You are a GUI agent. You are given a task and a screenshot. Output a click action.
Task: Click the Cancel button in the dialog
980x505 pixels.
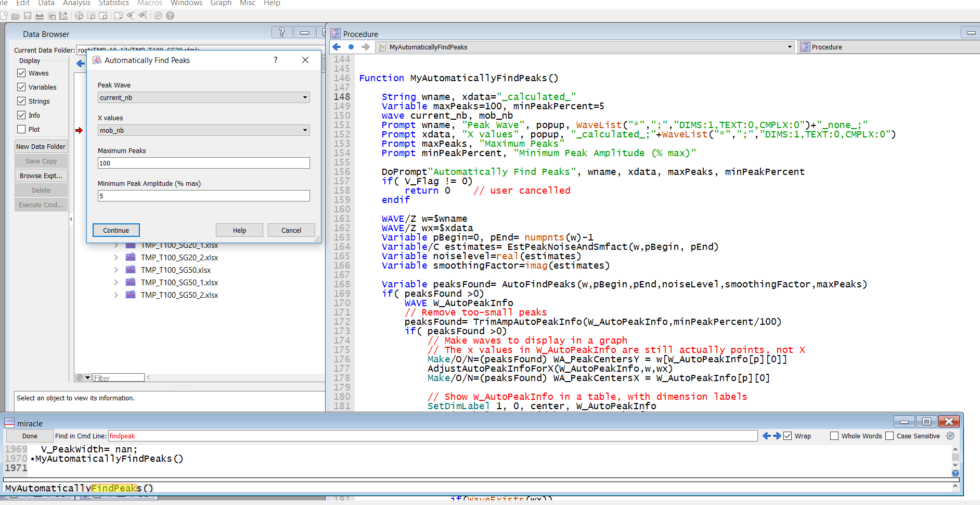(x=291, y=230)
